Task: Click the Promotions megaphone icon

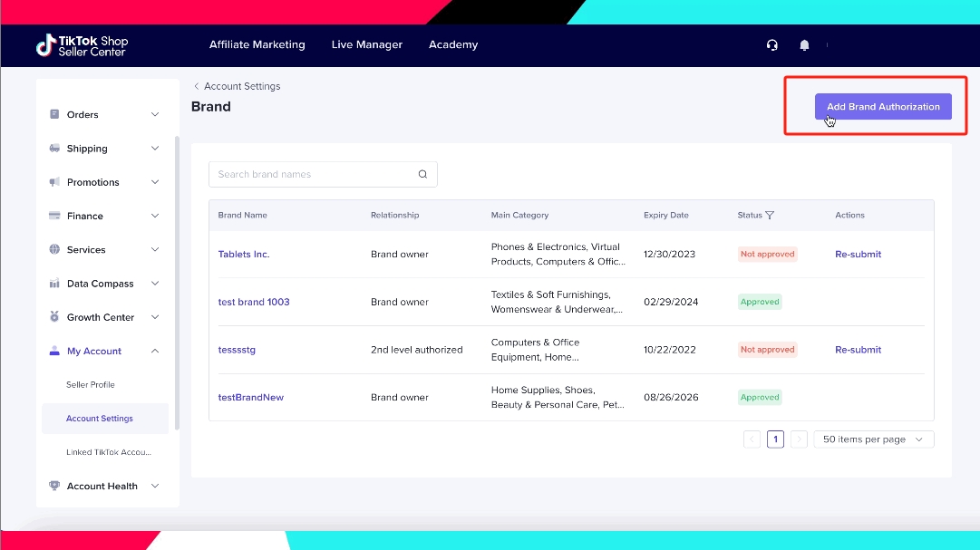Action: coord(54,182)
